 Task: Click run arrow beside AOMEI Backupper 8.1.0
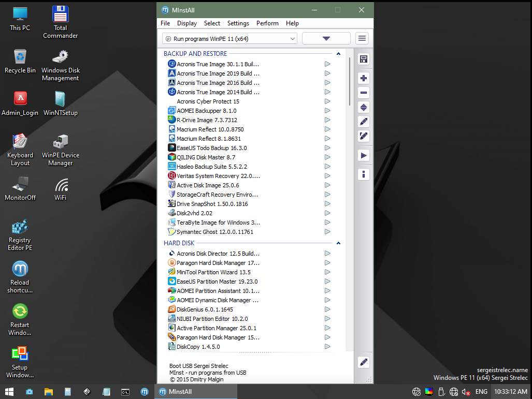coord(327,111)
